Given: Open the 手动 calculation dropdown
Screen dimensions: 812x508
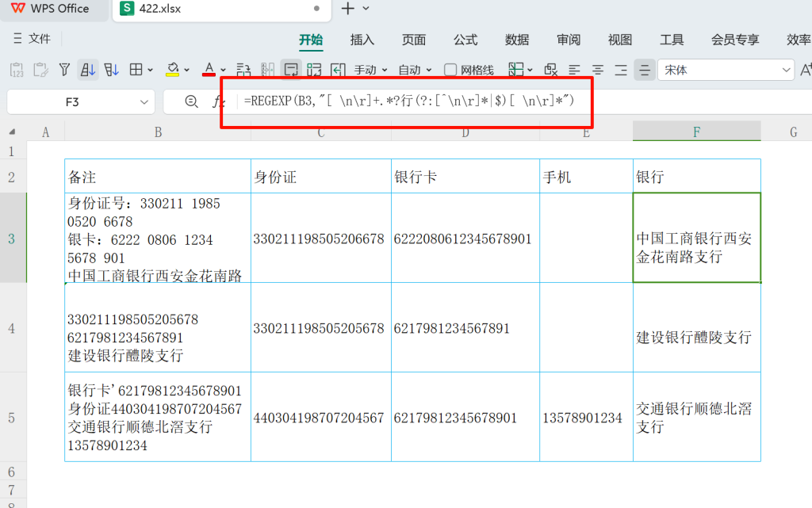Looking at the screenshot, I should point(370,70).
